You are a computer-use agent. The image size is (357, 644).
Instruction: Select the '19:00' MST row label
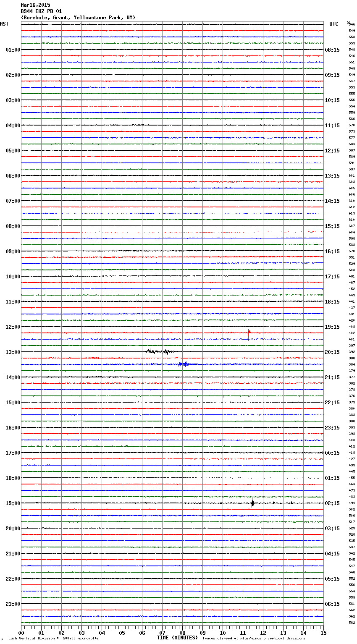pyautogui.click(x=13, y=503)
